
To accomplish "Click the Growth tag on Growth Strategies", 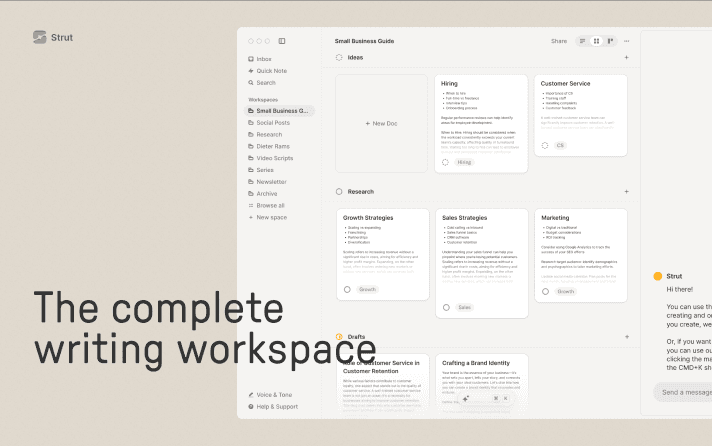I will 367,289.
